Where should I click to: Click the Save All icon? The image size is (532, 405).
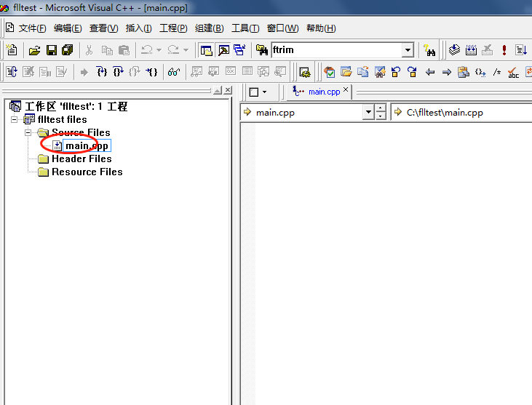click(x=68, y=50)
